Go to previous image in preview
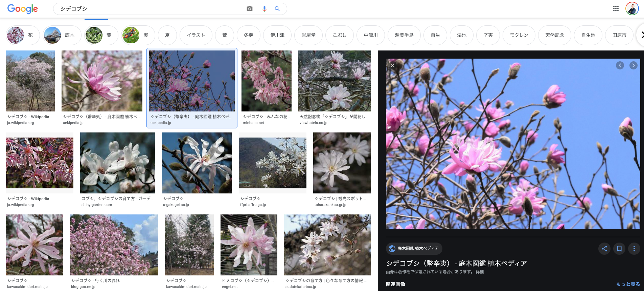644x291 pixels. coord(620,65)
